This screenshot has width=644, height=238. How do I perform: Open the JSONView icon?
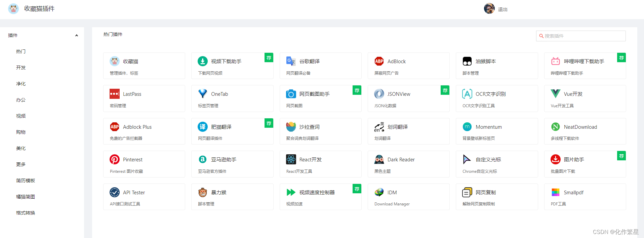(379, 94)
